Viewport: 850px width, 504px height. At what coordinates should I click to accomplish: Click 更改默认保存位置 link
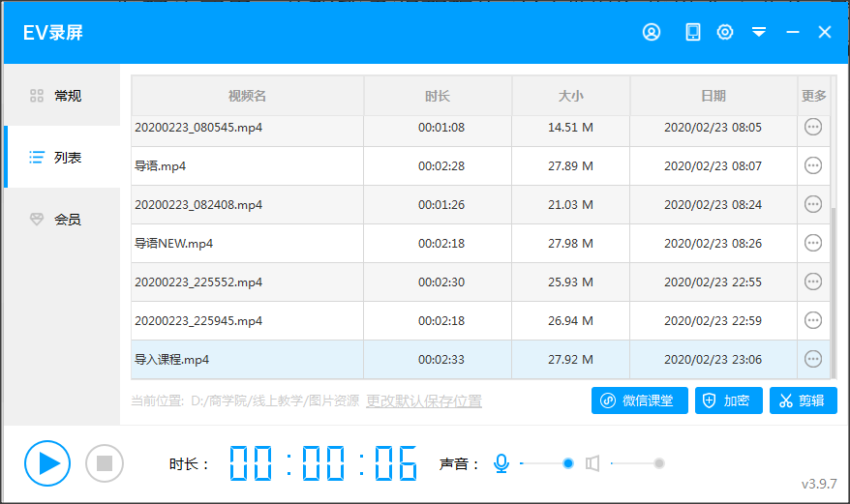coord(424,401)
